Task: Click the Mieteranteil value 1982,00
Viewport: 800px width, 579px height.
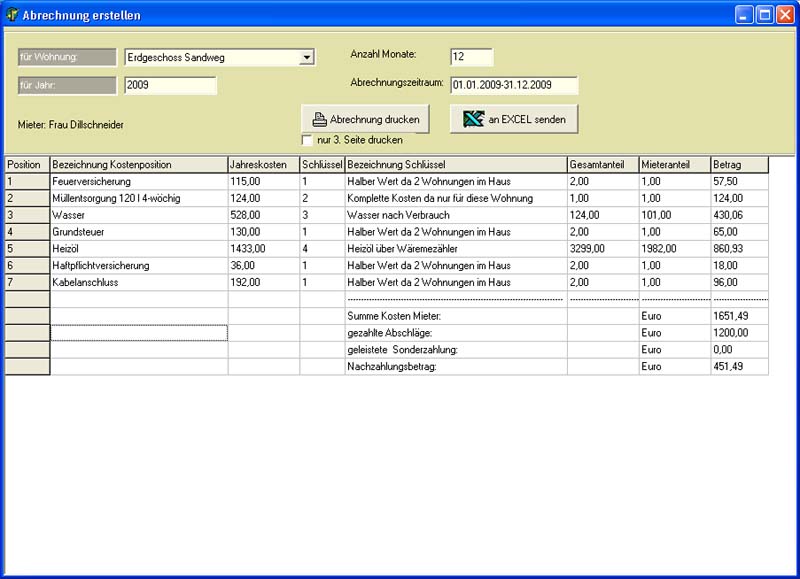Action: pyautogui.click(x=674, y=249)
